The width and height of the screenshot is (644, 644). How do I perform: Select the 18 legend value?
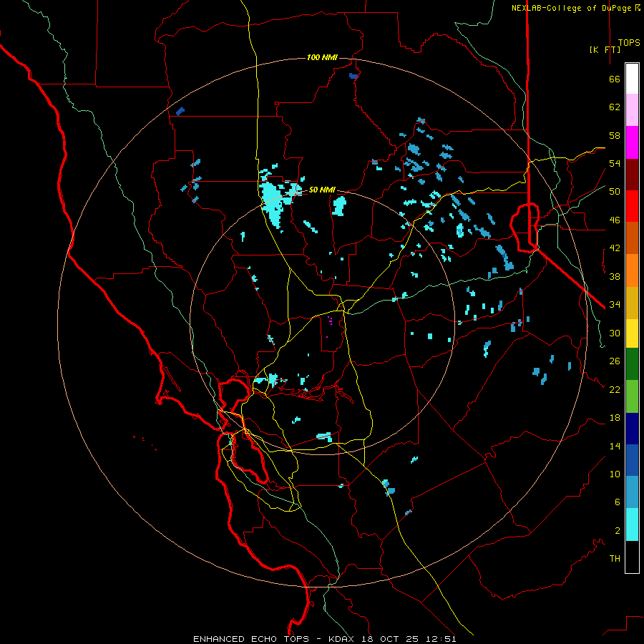[615, 418]
